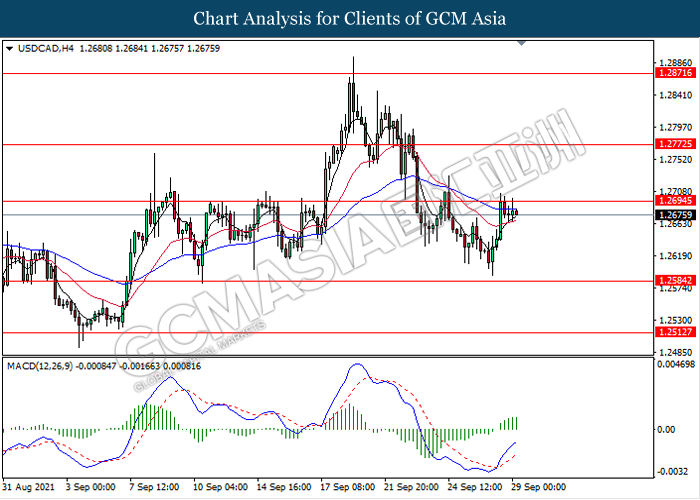The width and height of the screenshot is (700, 500).
Task: Click the USDCAD,H4 symbol label
Action: (46, 49)
